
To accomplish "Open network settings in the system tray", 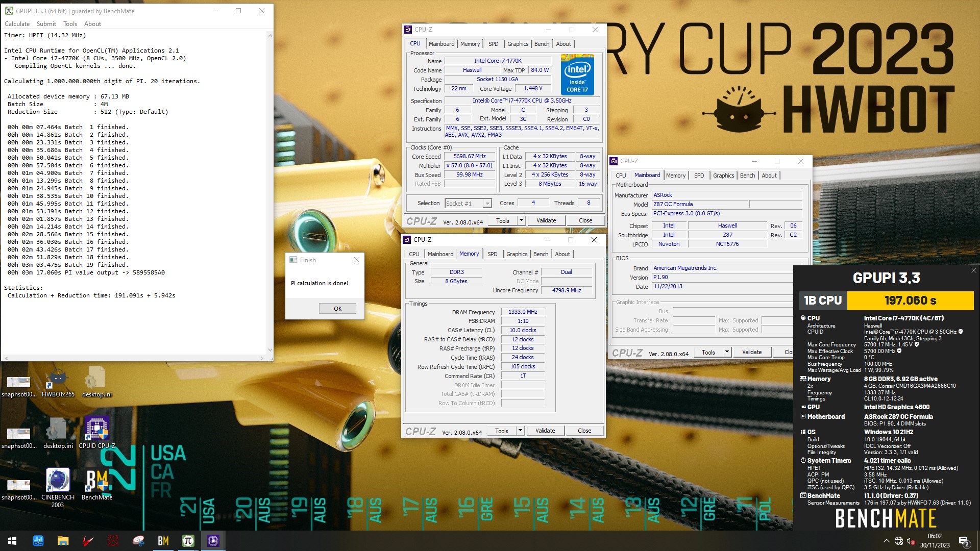I will (899, 541).
